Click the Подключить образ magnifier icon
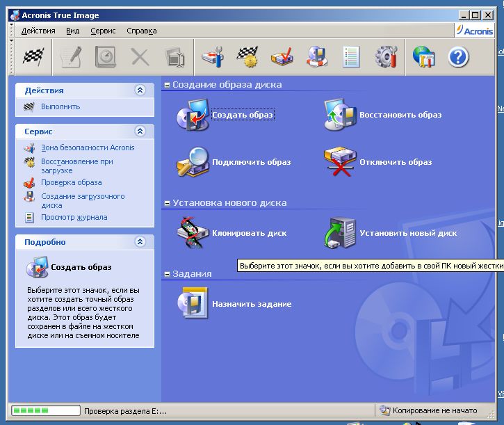This screenshot has width=504, height=425. click(193, 162)
